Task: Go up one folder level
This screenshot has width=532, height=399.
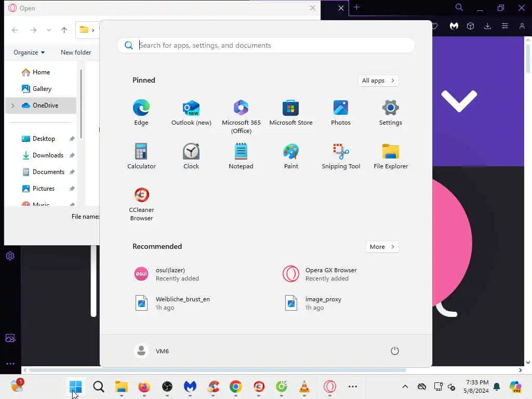Action: click(x=64, y=30)
